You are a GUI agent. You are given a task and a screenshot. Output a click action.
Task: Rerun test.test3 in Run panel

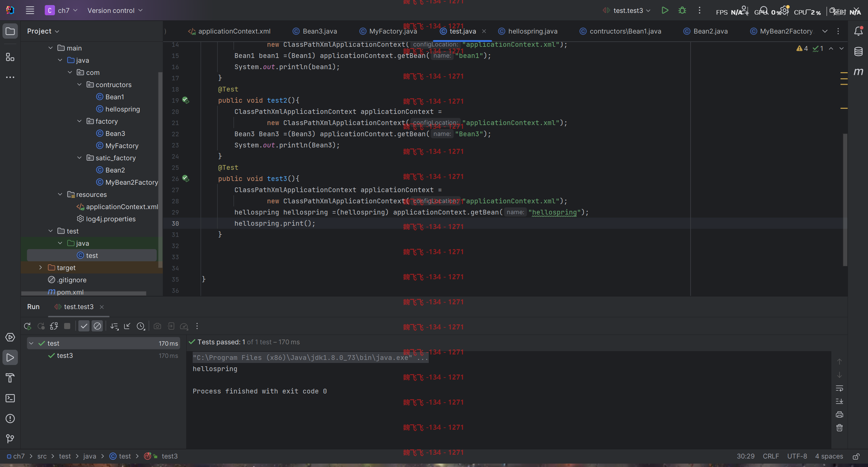(28, 326)
